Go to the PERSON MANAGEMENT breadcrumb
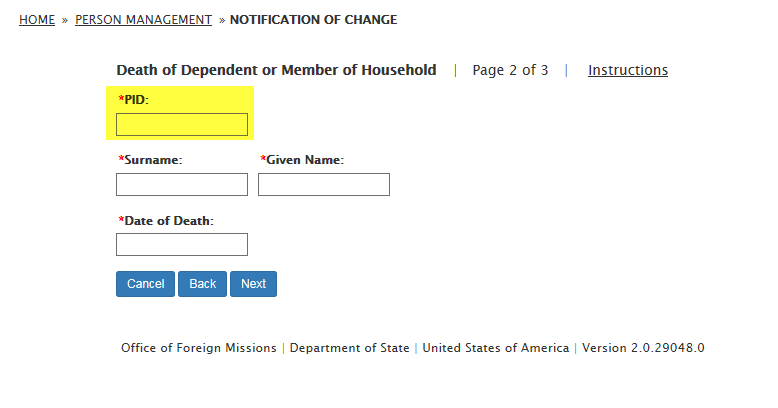Viewport: 778px width, 408px height. tap(143, 20)
